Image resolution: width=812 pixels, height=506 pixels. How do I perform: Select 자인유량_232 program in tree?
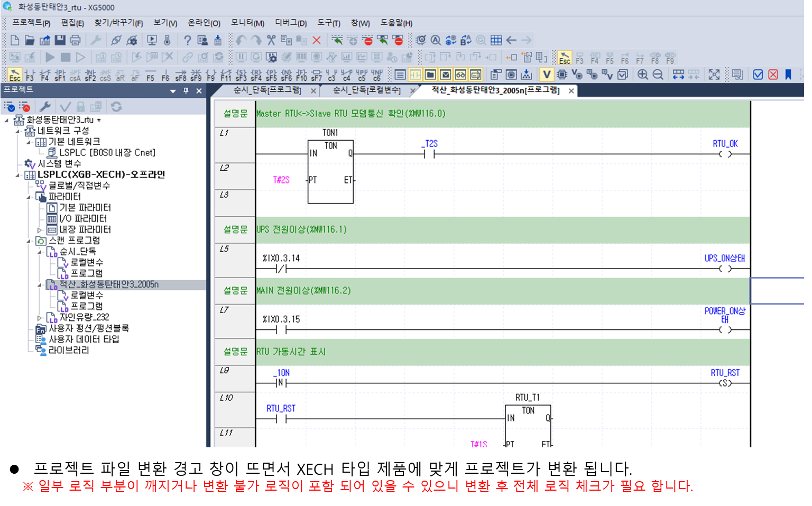coord(84,317)
